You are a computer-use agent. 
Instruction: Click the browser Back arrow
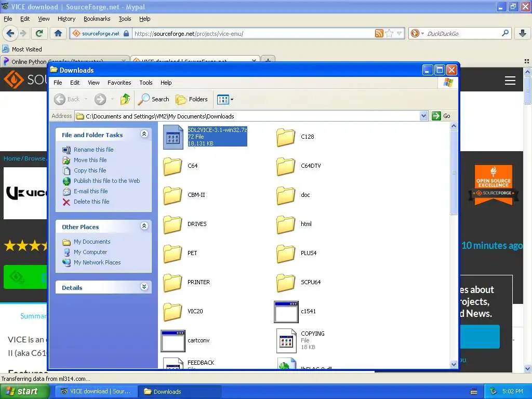[x=10, y=33]
